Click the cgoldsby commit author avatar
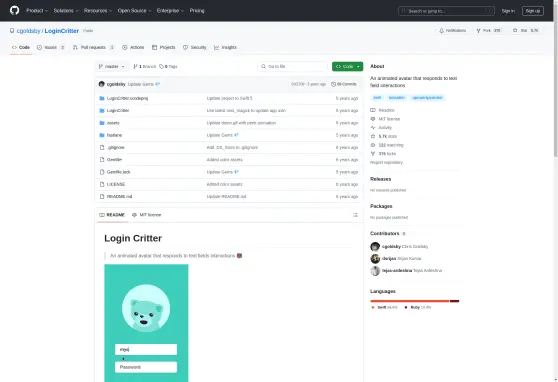The image size is (558, 382). [x=101, y=84]
